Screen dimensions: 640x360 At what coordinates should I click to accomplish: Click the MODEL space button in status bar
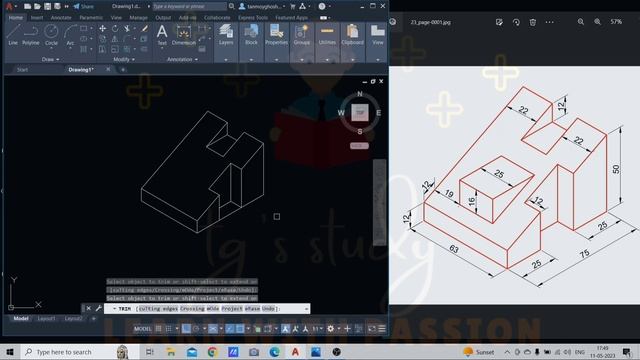click(x=142, y=329)
